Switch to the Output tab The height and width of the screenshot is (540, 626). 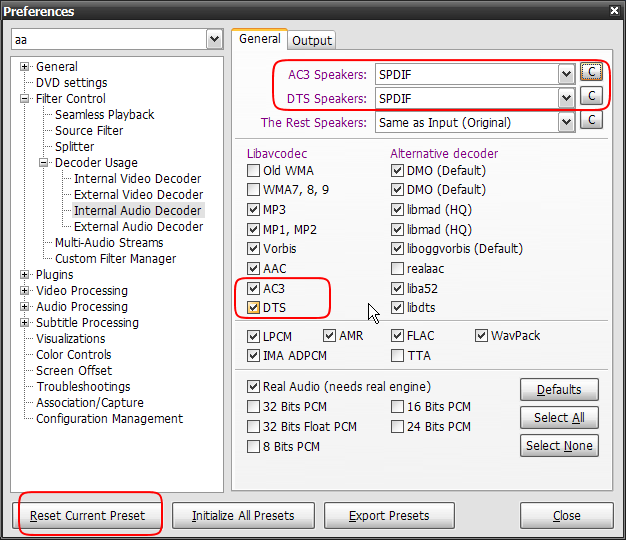pyautogui.click(x=312, y=40)
